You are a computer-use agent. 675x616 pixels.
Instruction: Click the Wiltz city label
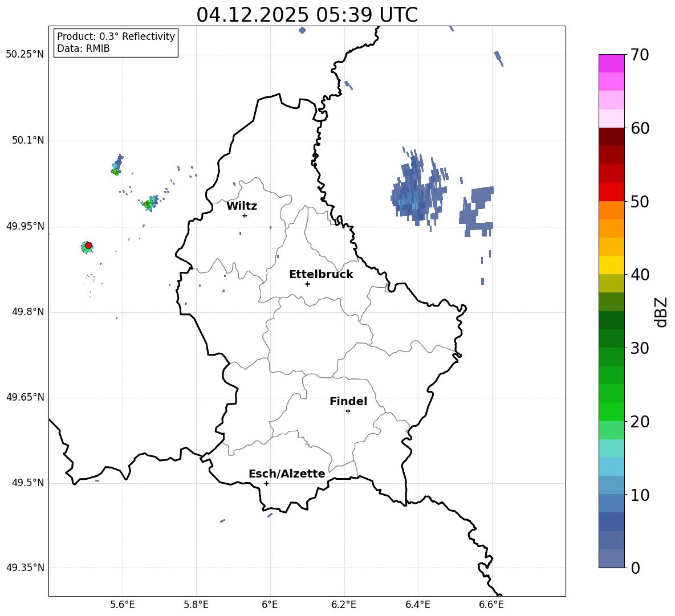[242, 206]
